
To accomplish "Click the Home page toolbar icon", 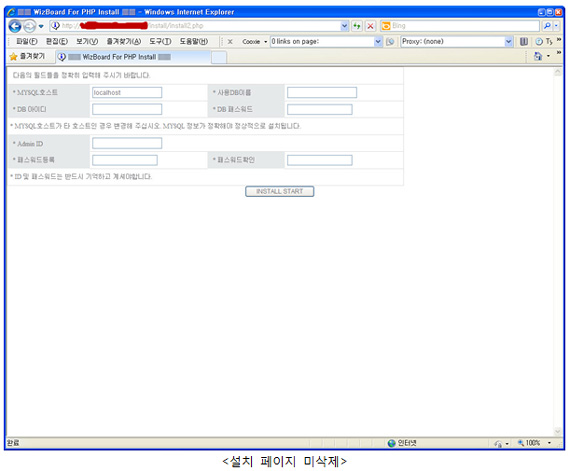I will pos(538,56).
